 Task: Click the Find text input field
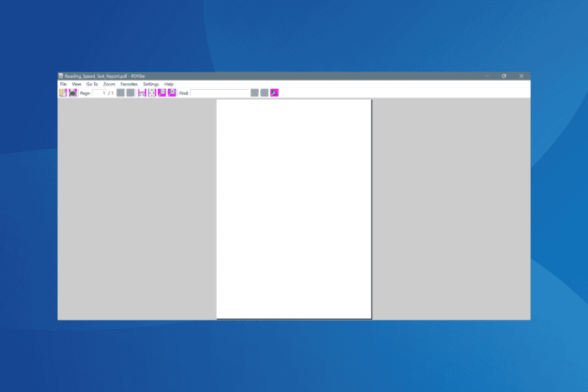point(220,93)
